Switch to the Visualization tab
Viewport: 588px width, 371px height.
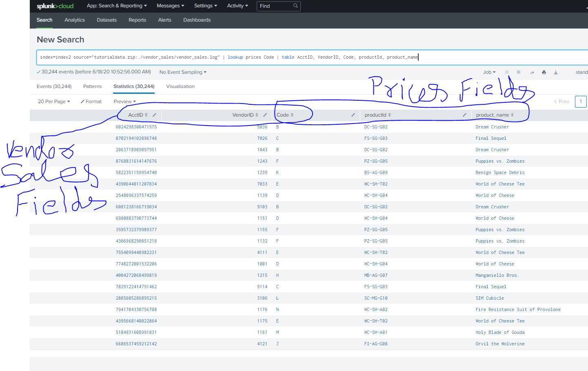coord(180,86)
